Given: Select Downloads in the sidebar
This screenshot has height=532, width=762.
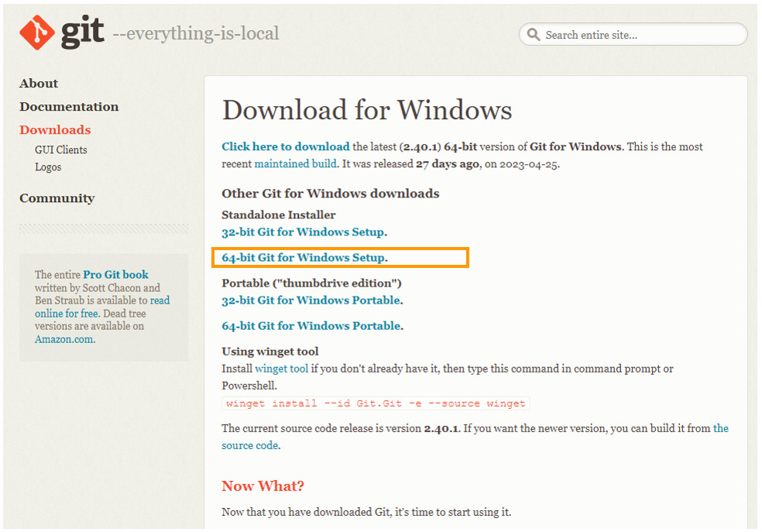Looking at the screenshot, I should pyautogui.click(x=55, y=130).
